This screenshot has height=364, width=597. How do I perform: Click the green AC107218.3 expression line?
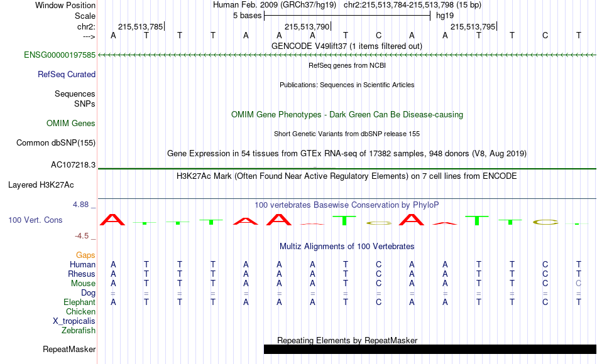[347, 168]
